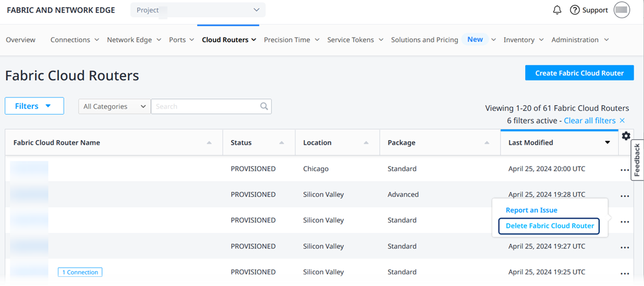Expand the Inventory menu
Screen dimensions: 644x286
point(524,40)
